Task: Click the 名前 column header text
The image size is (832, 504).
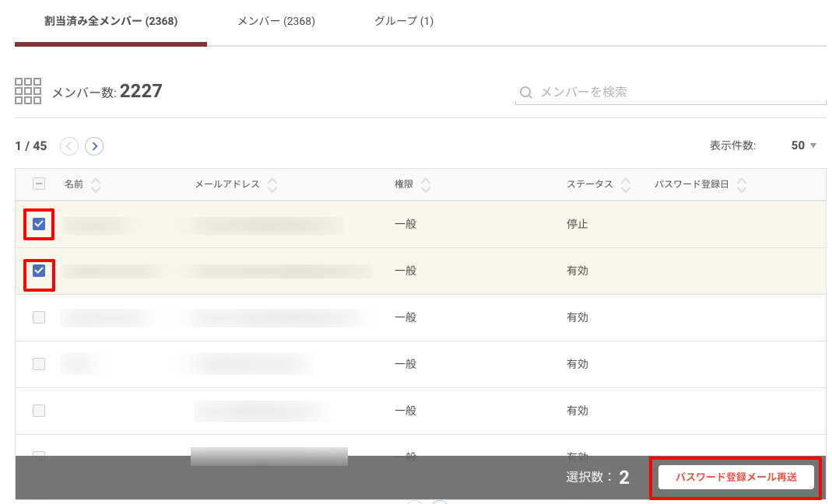Action: pos(74,184)
